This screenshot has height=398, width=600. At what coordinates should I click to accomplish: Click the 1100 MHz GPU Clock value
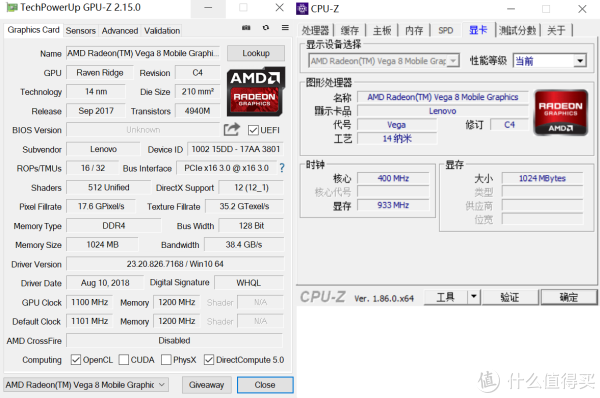(x=90, y=302)
